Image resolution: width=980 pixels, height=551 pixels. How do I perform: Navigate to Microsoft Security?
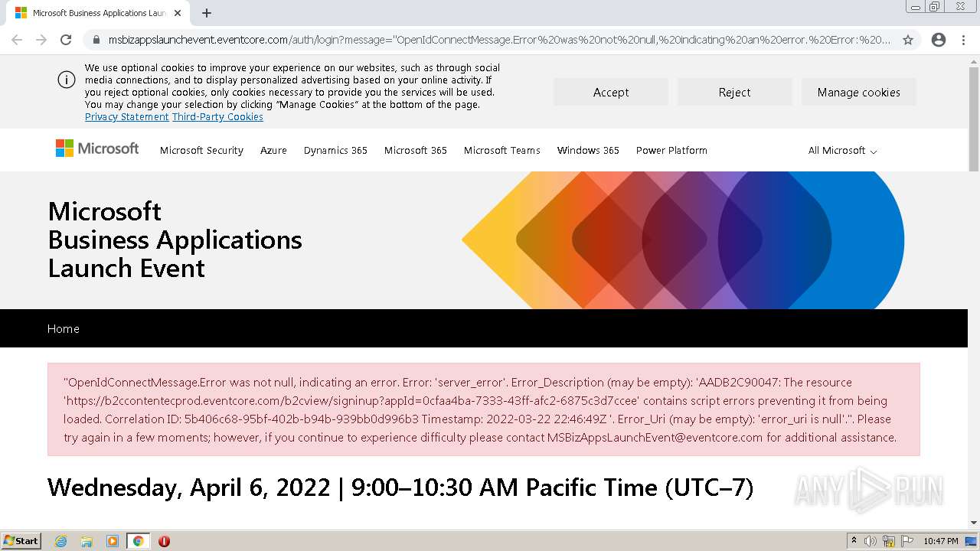[201, 151]
